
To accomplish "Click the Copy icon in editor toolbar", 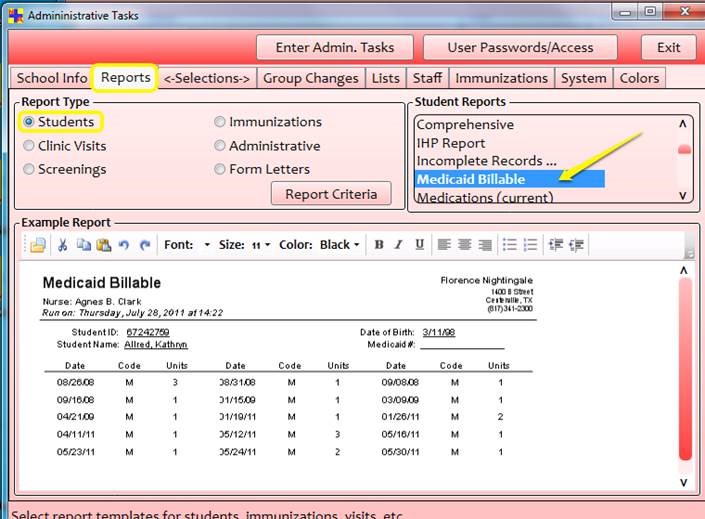I will coord(84,245).
